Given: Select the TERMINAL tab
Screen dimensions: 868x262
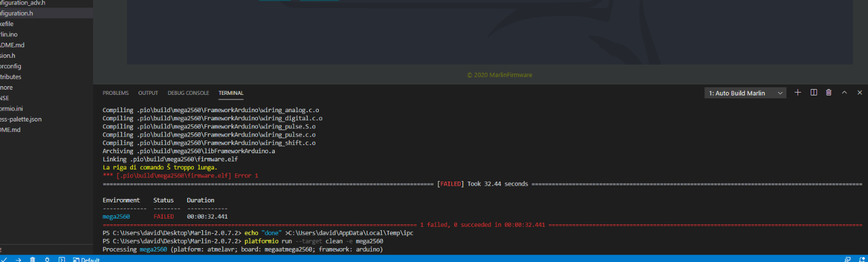Looking at the screenshot, I should pyautogui.click(x=231, y=93).
